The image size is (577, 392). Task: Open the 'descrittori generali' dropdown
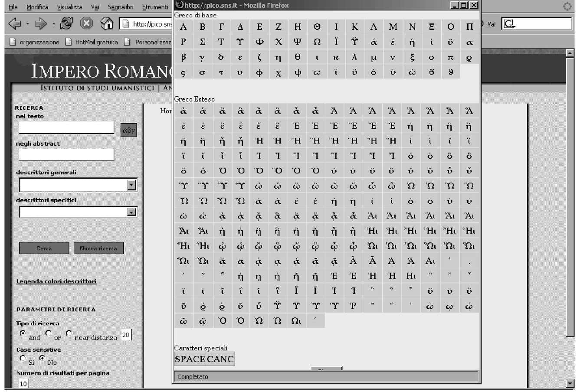(132, 185)
